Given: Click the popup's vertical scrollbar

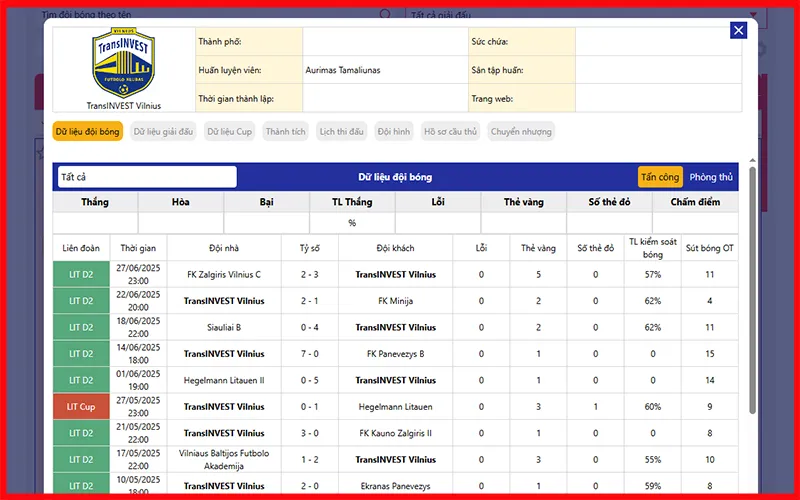Looking at the screenshot, I should coord(751,300).
